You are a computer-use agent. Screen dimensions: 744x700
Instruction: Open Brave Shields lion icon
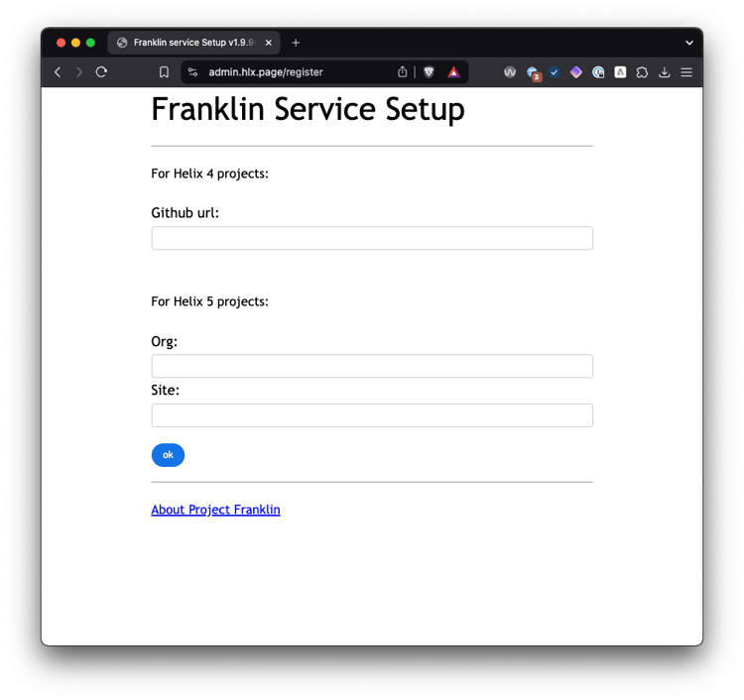coord(429,72)
